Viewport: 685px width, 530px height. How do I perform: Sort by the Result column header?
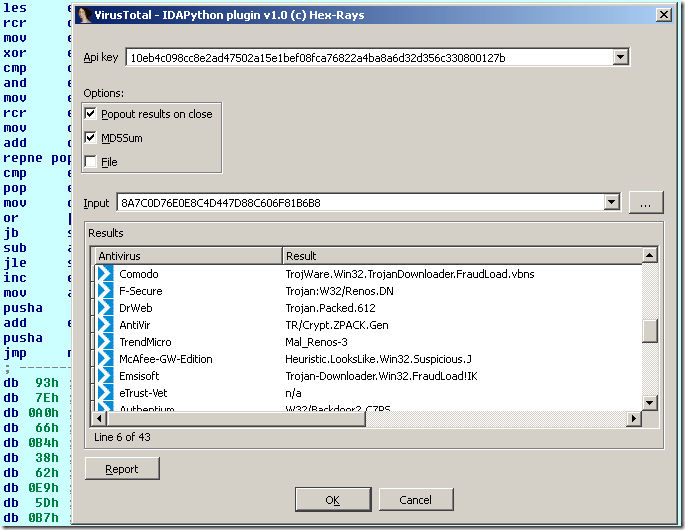(x=462, y=256)
